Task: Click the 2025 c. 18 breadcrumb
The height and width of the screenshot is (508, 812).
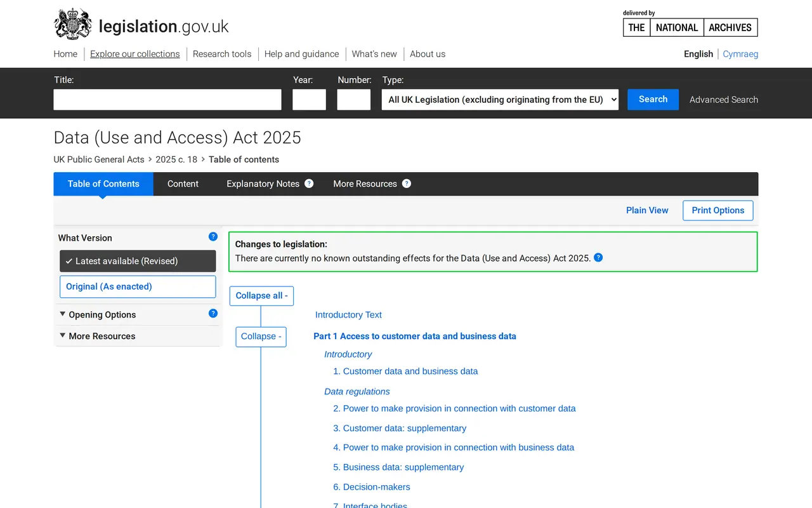Action: [x=176, y=159]
